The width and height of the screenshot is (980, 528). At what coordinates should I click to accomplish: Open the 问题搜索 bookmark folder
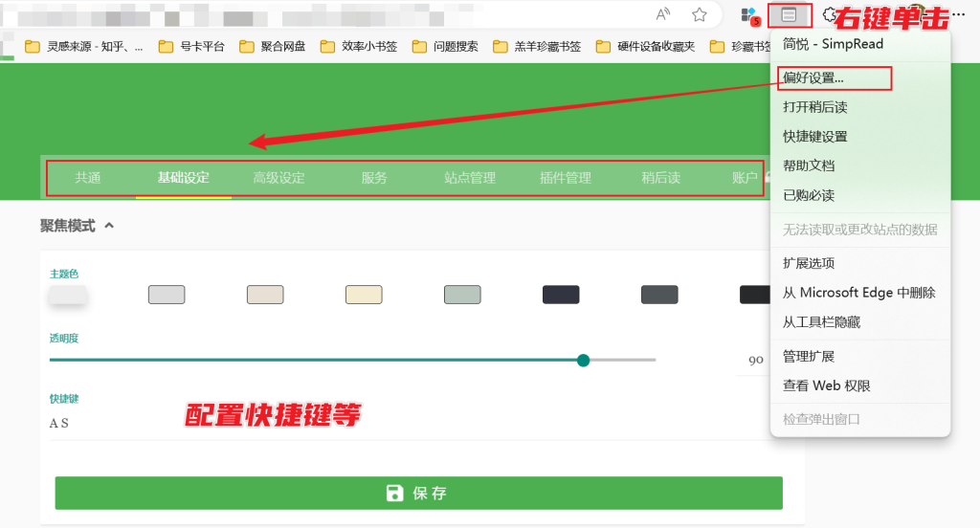point(446,46)
